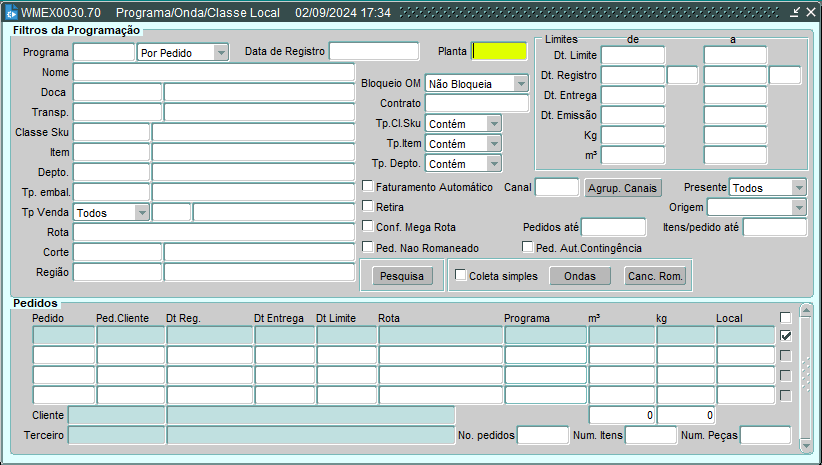The image size is (822, 465).
Task: Click the restore window arrow icon
Action: coord(793,14)
